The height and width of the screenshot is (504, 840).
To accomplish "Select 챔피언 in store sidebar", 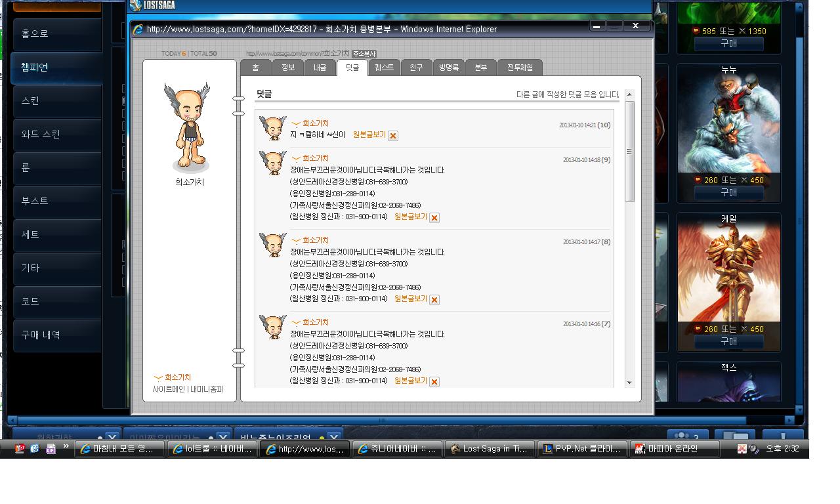I will [x=57, y=68].
